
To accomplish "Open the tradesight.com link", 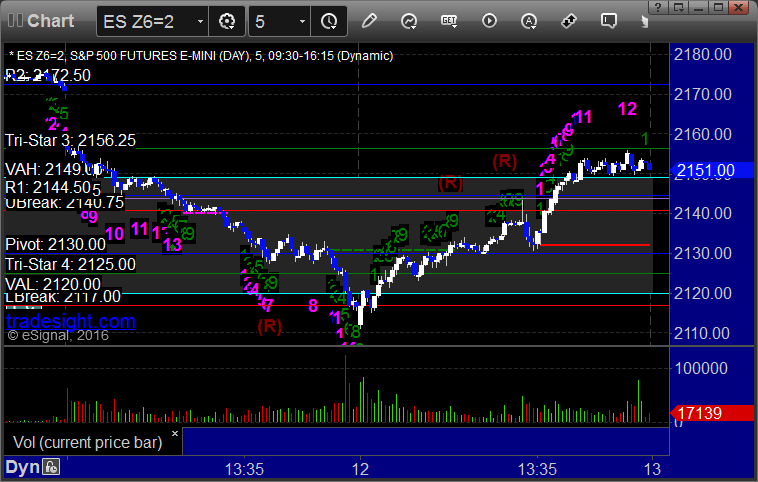I will [x=71, y=321].
